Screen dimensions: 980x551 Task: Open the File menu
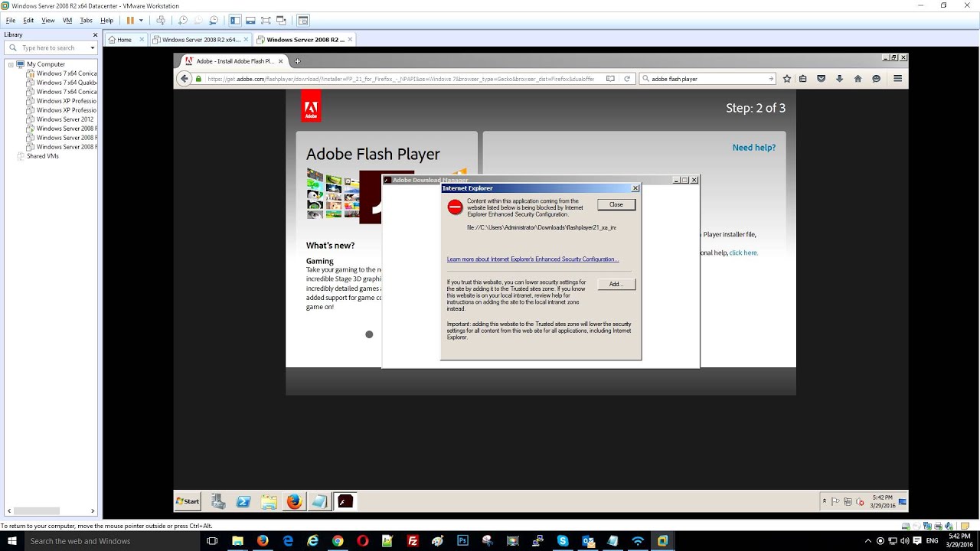coord(11,21)
